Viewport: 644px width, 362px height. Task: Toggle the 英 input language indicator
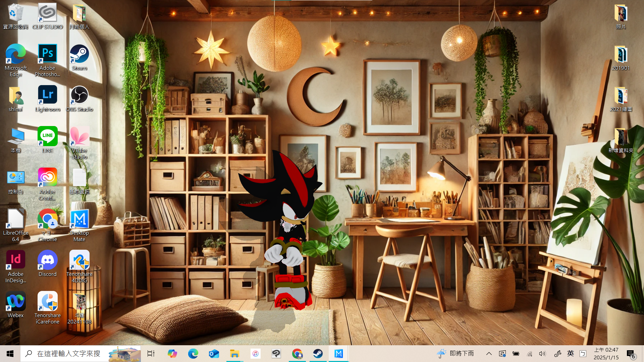pos(570,354)
